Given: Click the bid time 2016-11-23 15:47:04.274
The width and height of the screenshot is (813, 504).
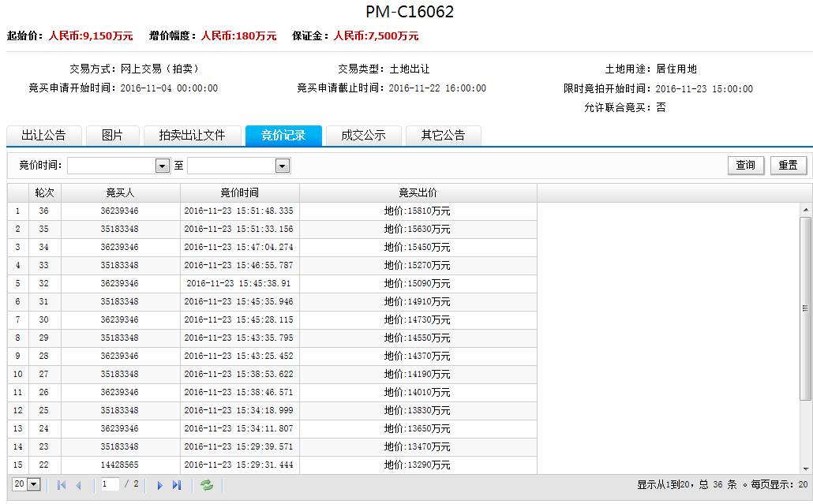Looking at the screenshot, I should (238, 247).
